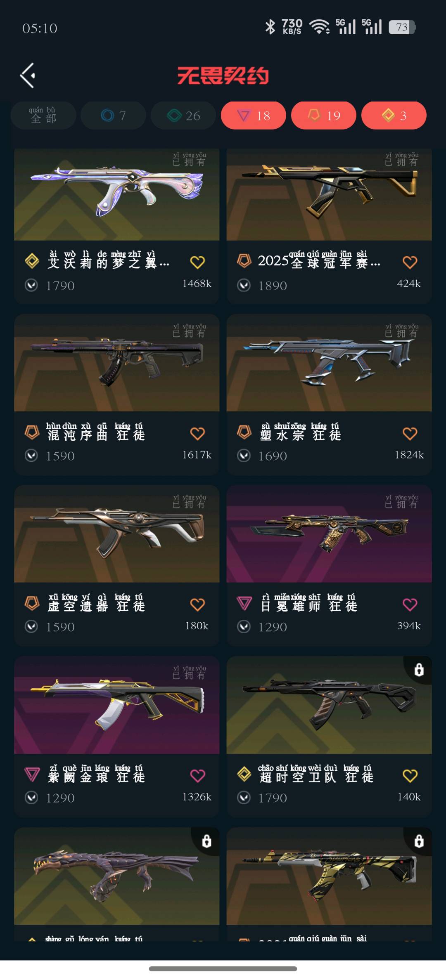Tap VP currency icon beside 1590 混沌序曲
The image size is (446, 980).
[31, 456]
